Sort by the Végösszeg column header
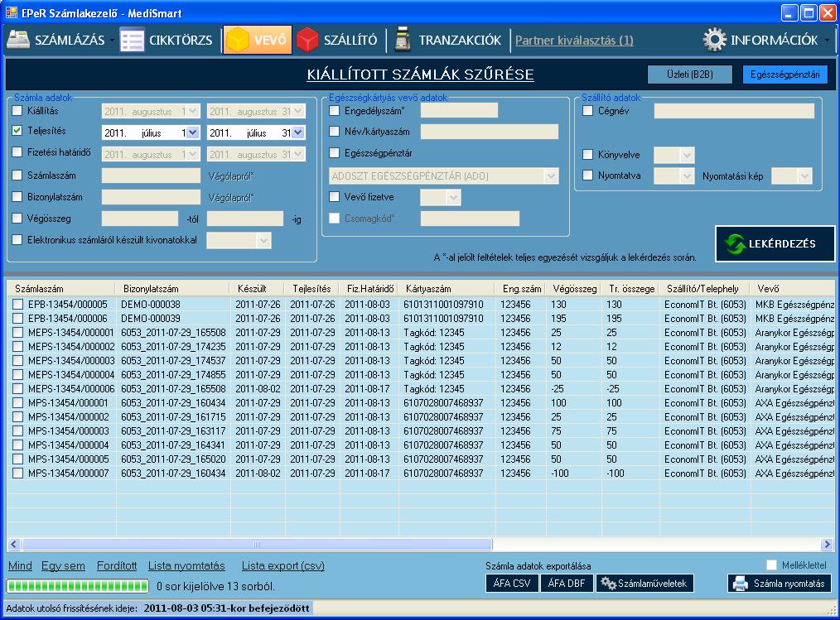Screen dimensions: 840x620 (x=574, y=289)
